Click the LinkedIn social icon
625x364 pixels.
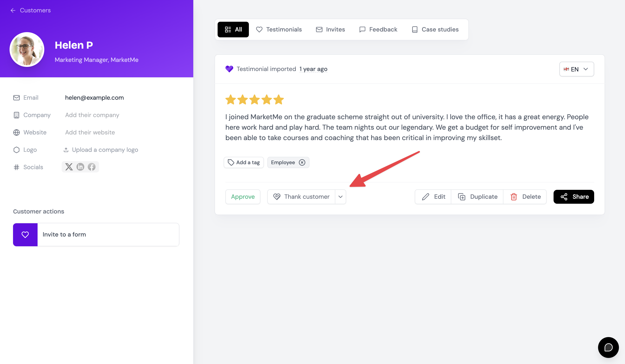click(80, 167)
